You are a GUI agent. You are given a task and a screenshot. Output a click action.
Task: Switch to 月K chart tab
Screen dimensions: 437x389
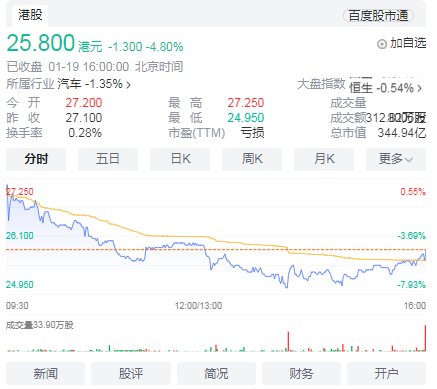point(324,159)
